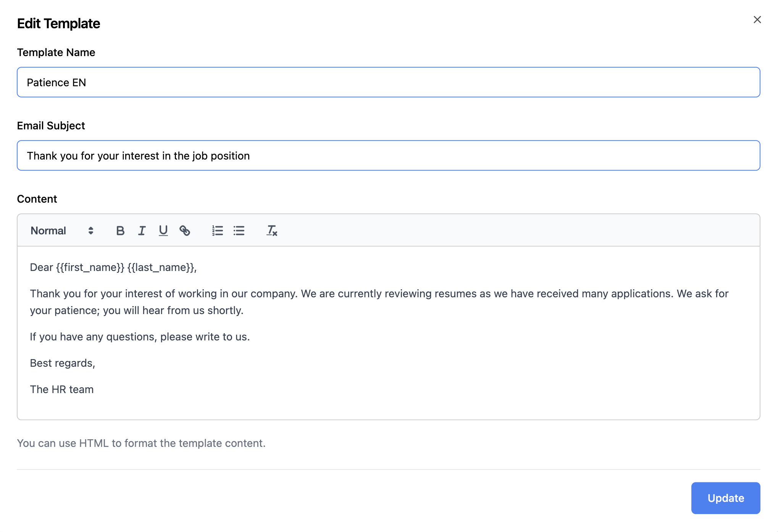Place cursor in Dear first_name greeting line

coord(113,267)
